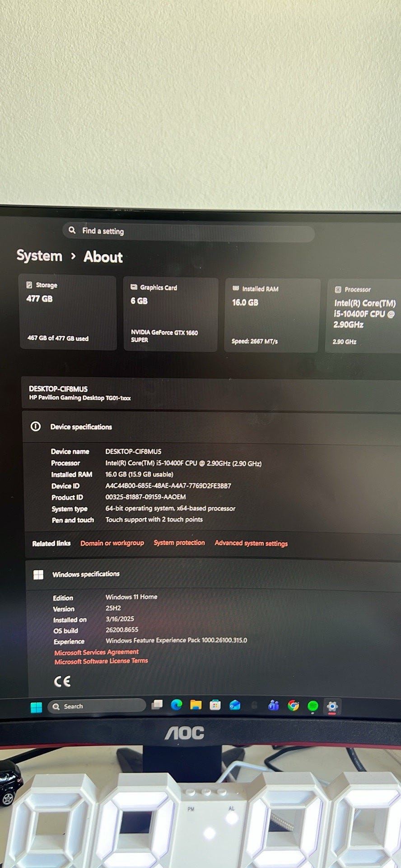Open the Graphics Card 6 GB card
Viewport: 401px width, 868px height.
[170, 314]
